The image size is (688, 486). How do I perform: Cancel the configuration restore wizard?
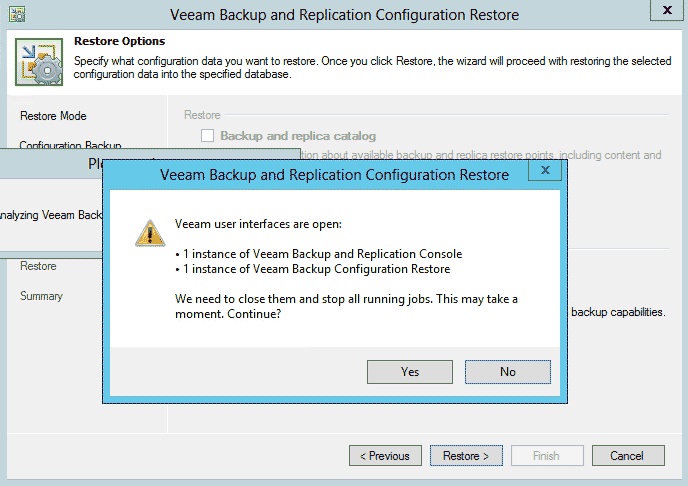628,456
